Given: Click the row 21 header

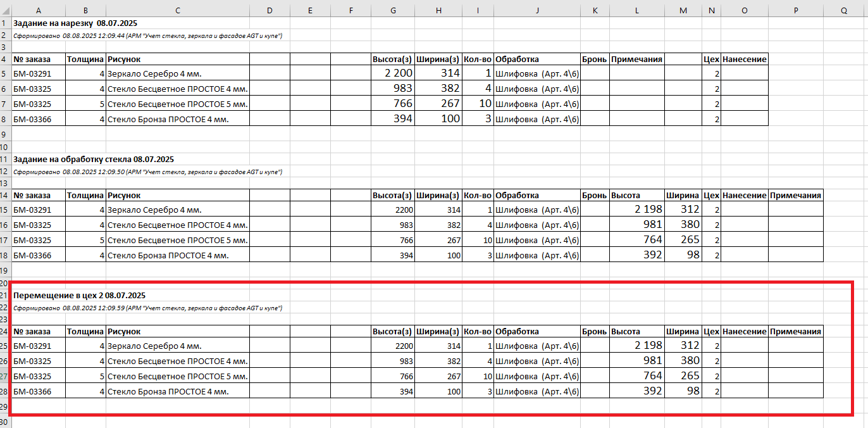Looking at the screenshot, I should point(5,296).
